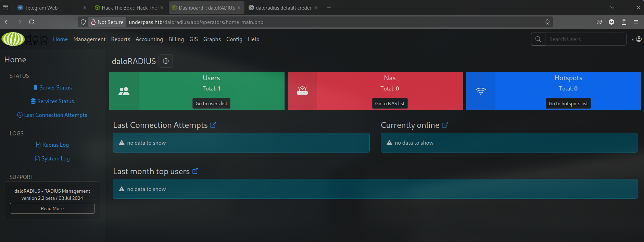Click Read More in Support panel
644x242 pixels.
click(x=52, y=208)
